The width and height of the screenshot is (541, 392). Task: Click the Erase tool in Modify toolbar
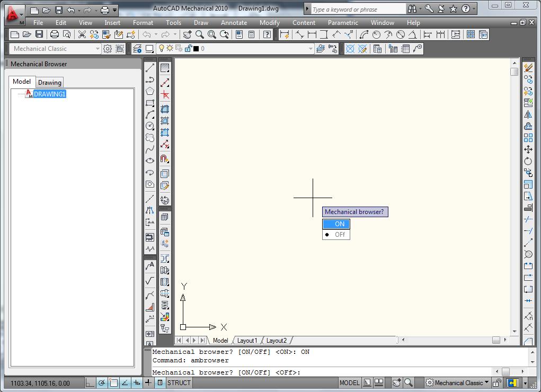point(528,68)
